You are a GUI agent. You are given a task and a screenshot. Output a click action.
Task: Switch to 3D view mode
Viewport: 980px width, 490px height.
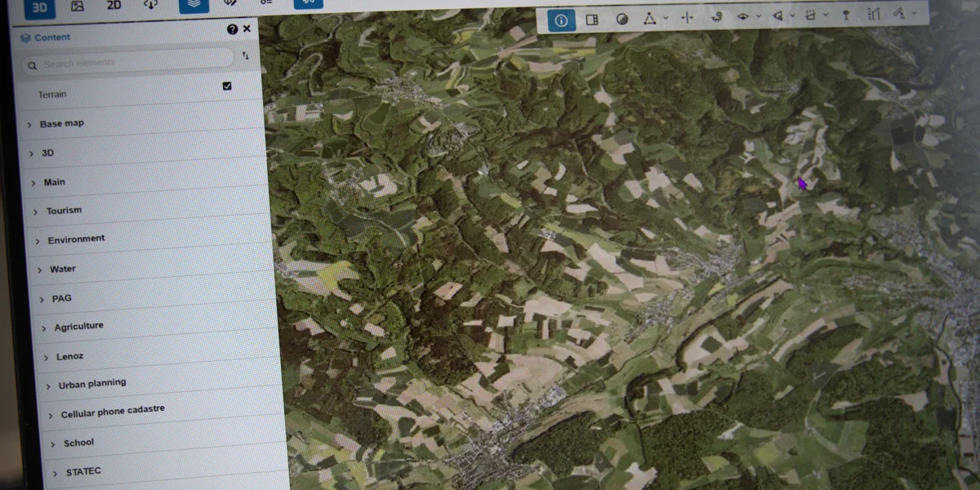coord(39,7)
